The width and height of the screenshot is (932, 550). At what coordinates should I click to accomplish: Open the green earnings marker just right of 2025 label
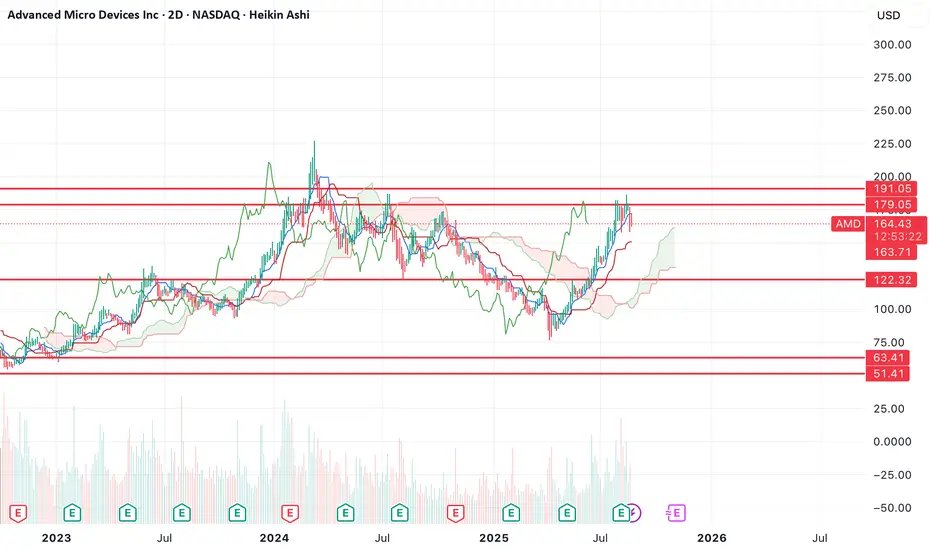511,513
